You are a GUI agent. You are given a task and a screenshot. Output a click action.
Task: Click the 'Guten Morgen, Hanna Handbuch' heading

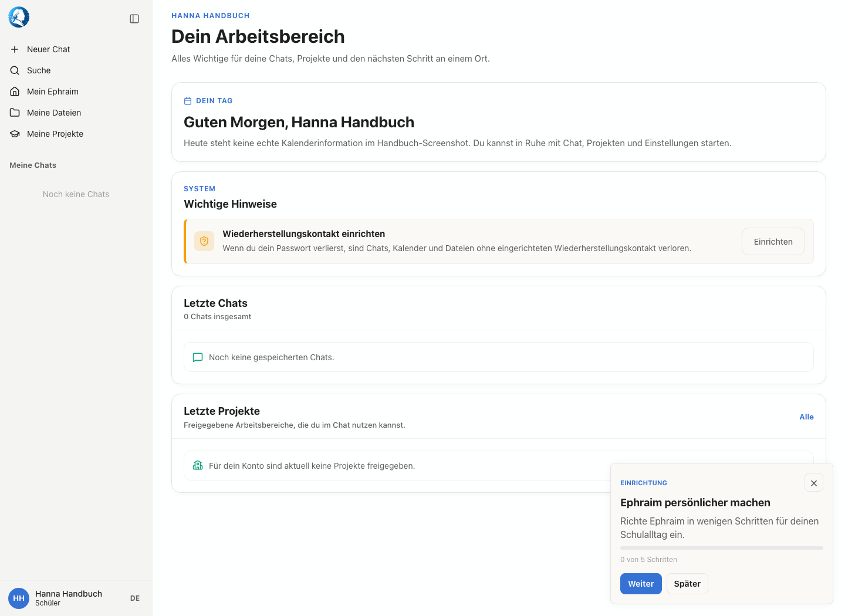coord(299,122)
